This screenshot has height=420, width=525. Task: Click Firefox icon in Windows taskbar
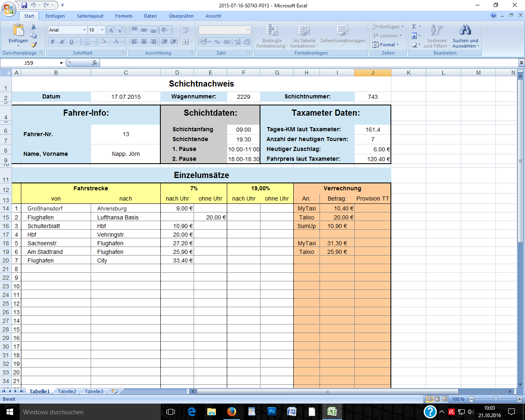point(232,411)
